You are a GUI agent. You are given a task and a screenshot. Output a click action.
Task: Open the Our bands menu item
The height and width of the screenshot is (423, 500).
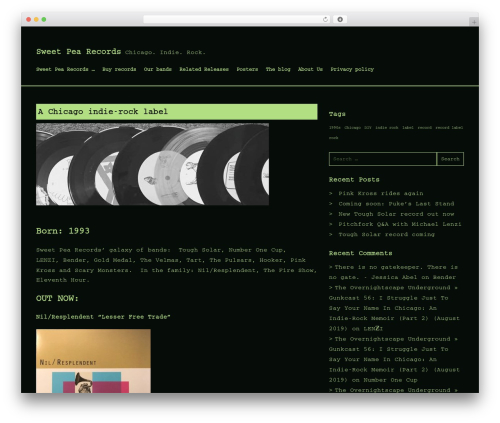(158, 69)
